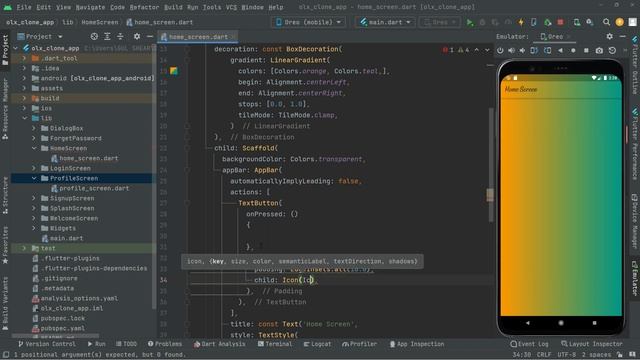640x360 pixels.
Task: Expand all icon in Project panel header
Action: 107,37
